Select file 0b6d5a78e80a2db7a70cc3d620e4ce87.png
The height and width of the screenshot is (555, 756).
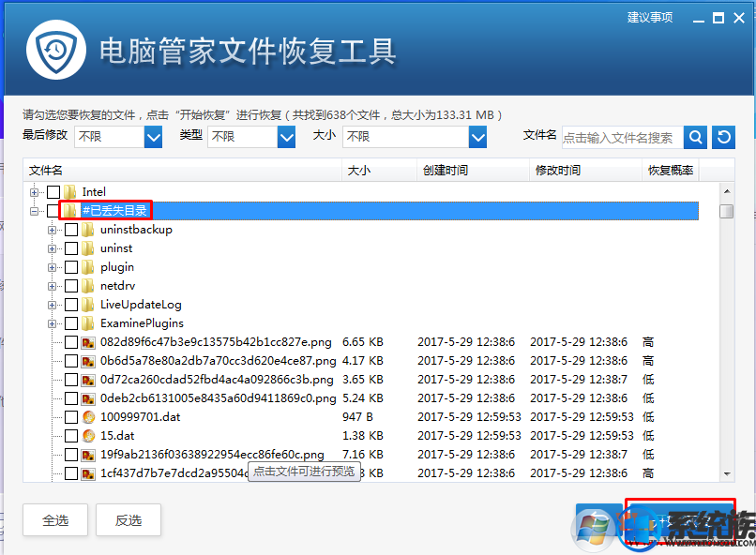[218, 361]
